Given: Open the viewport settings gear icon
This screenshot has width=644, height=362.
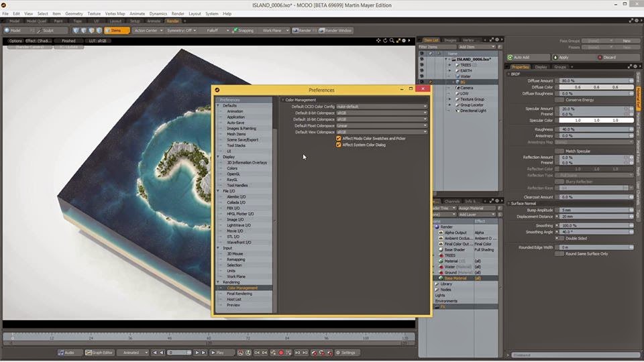Looking at the screenshot, I should click(404, 41).
